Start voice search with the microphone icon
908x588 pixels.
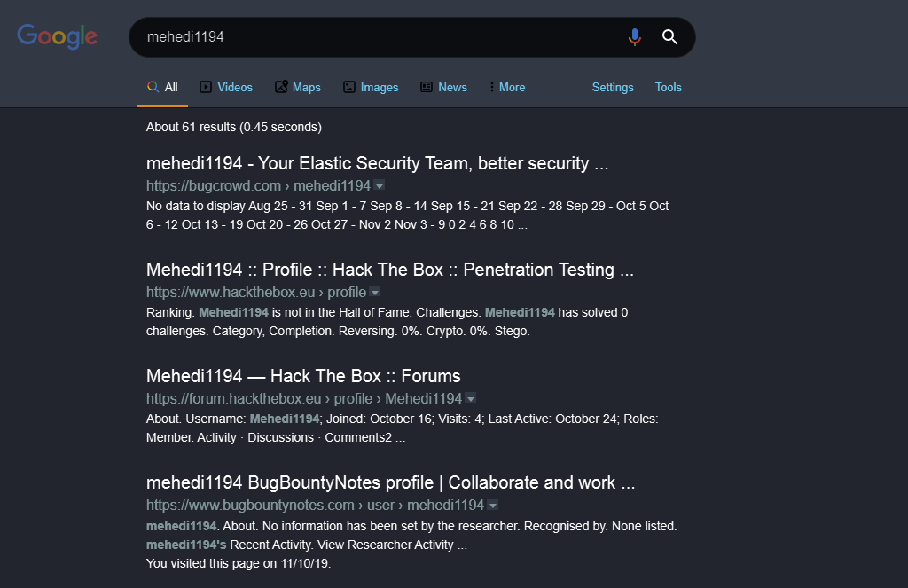(635, 37)
